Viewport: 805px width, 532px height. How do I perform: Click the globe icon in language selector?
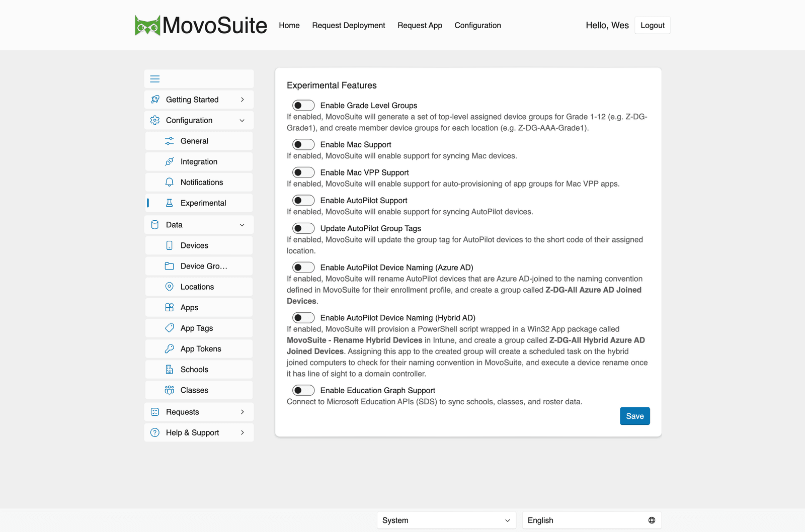coord(652,520)
